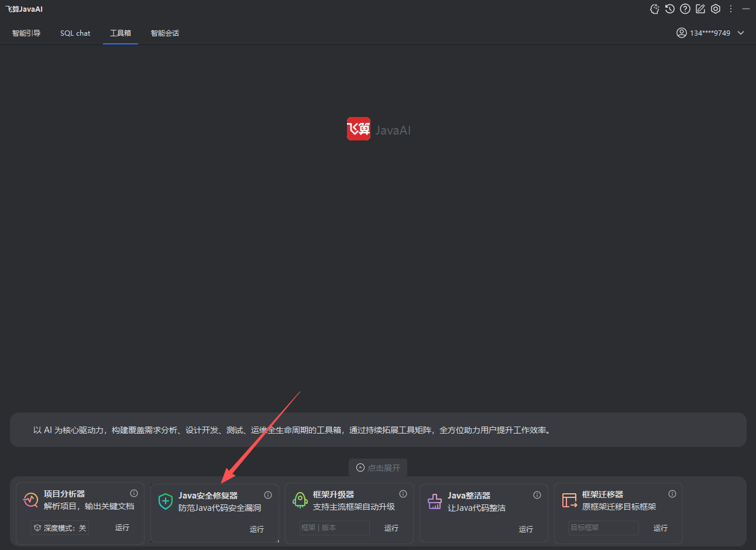Run the Java整洁器 tool
Screen dimensions: 756x550
coord(526,529)
